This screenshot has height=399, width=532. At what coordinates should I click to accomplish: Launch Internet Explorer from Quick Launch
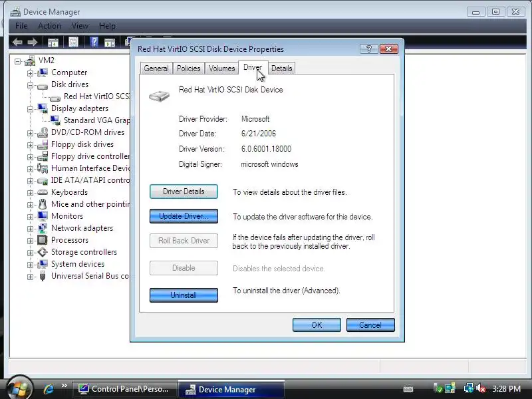49,388
